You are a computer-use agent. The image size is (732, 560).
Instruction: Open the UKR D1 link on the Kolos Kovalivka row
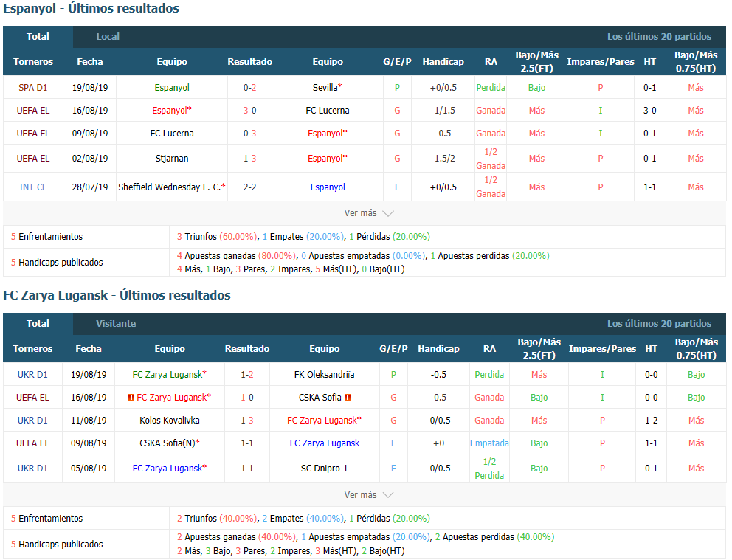[32, 421]
